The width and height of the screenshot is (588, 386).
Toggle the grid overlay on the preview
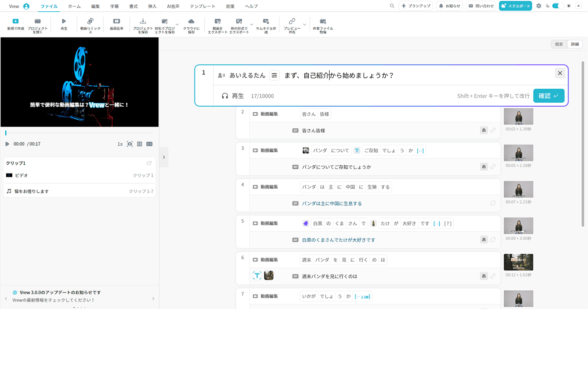pos(140,144)
